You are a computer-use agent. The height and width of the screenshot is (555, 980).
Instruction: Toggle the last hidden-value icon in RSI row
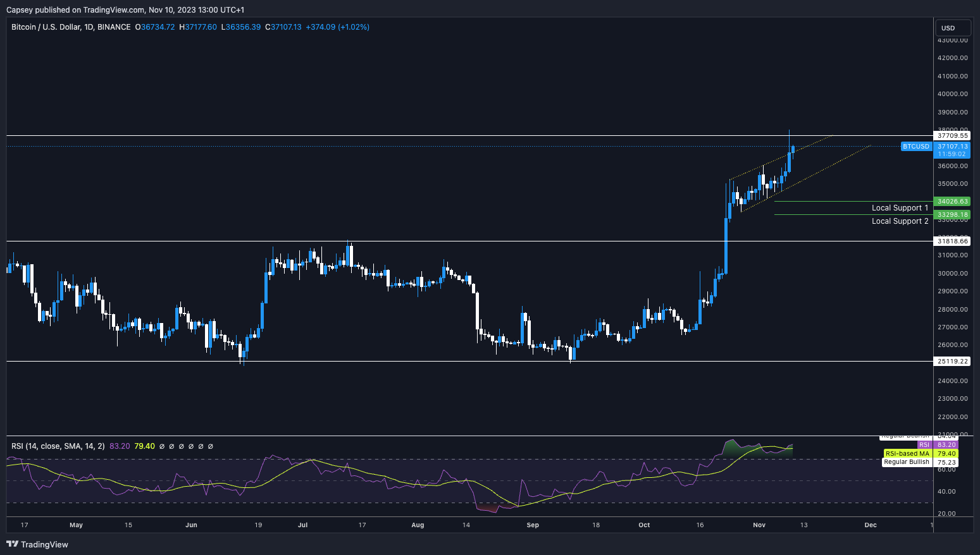point(210,446)
